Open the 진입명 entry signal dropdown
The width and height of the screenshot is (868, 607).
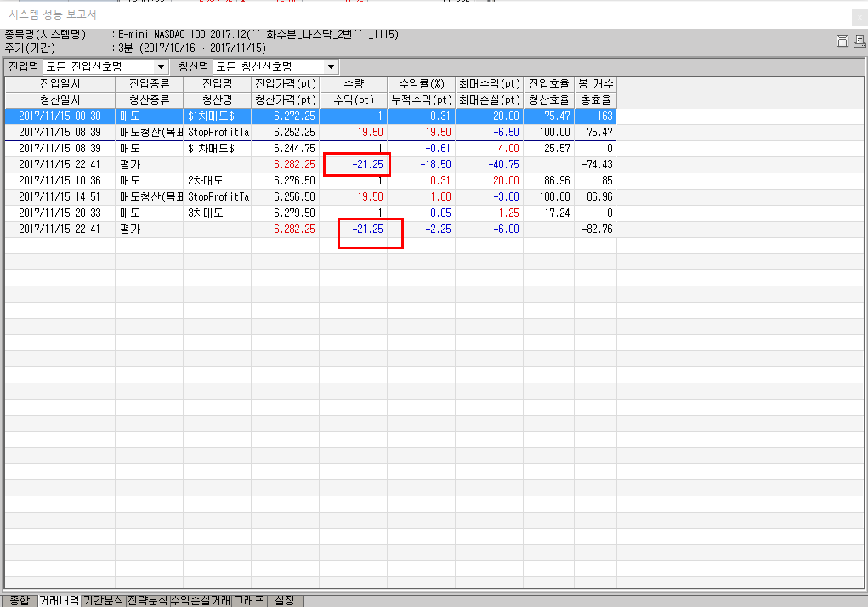[161, 67]
